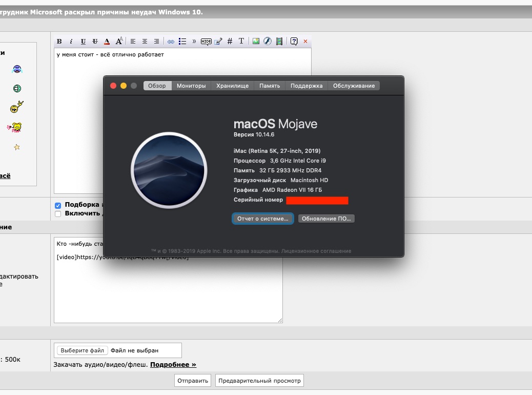Center align the text
Image resolution: width=532 pixels, height=395 pixels.
(145, 42)
